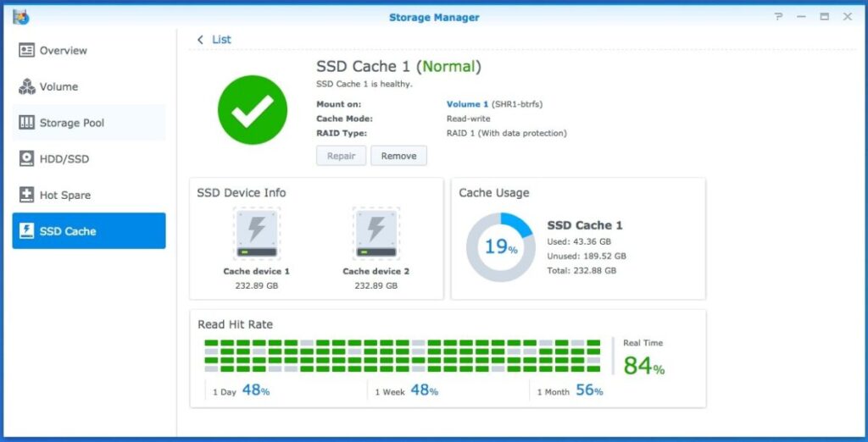
Task: Open the Volume 1 link
Action: (467, 104)
